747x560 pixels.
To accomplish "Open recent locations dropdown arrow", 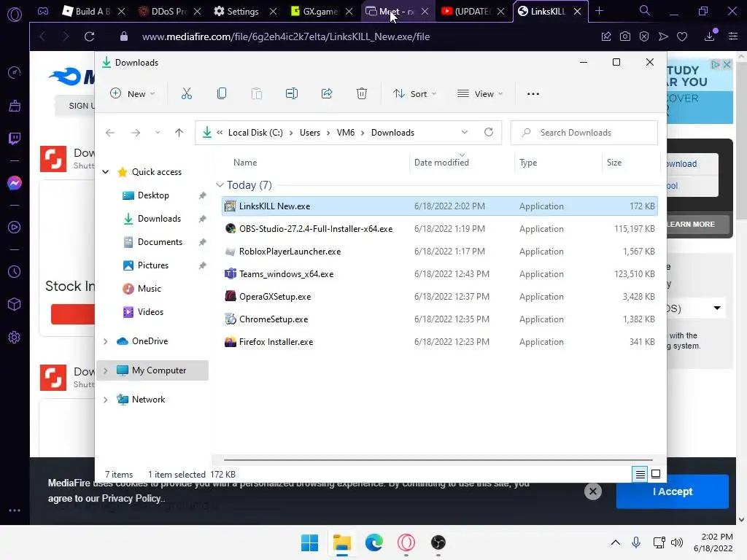I will click(158, 133).
